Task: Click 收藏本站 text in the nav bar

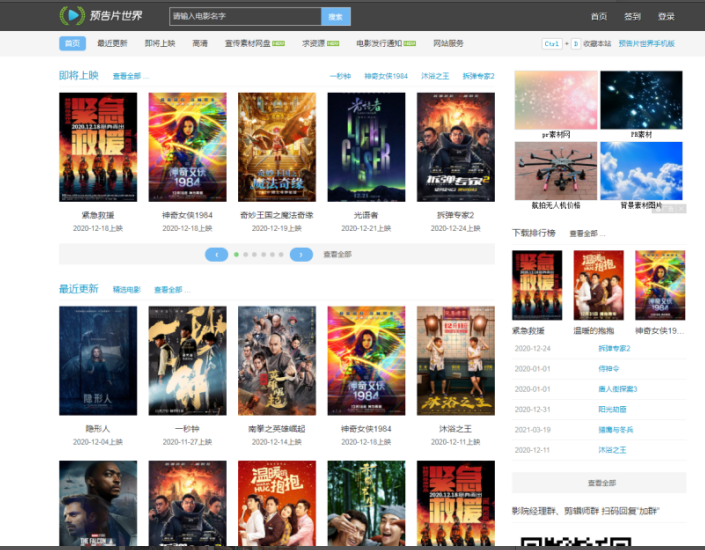Action: (597, 44)
